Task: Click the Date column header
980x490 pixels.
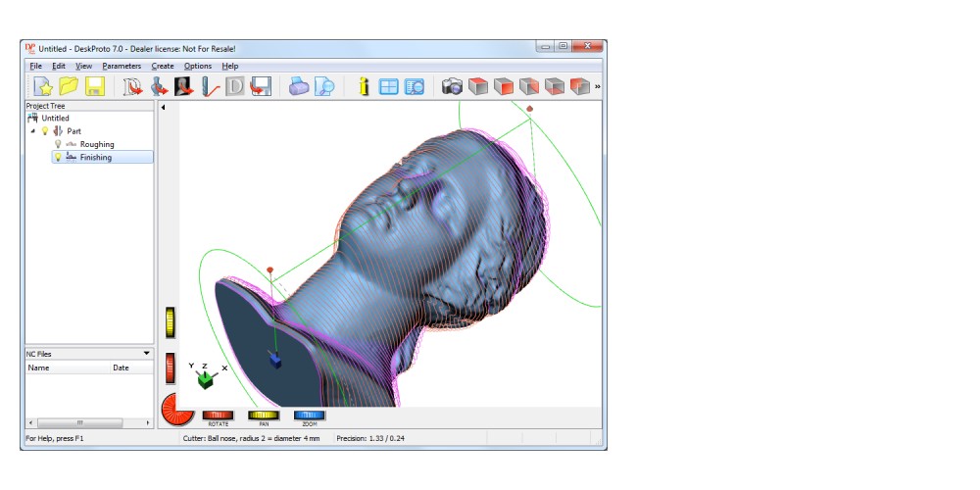Action: click(x=121, y=367)
